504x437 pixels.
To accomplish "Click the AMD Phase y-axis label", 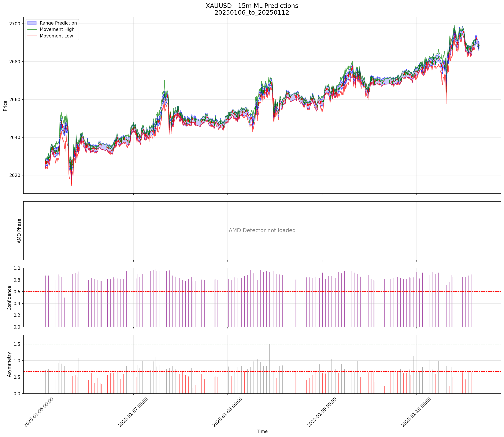I will (x=19, y=231).
